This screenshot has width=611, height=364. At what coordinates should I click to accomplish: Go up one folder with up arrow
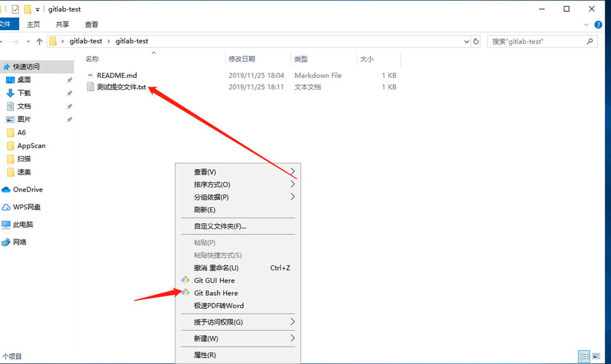39,41
